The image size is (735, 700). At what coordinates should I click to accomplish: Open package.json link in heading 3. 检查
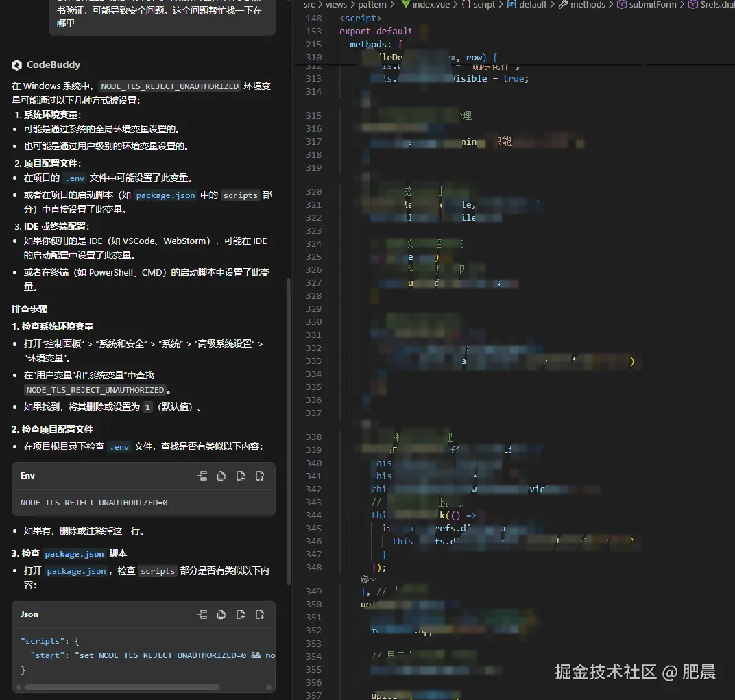point(75,554)
